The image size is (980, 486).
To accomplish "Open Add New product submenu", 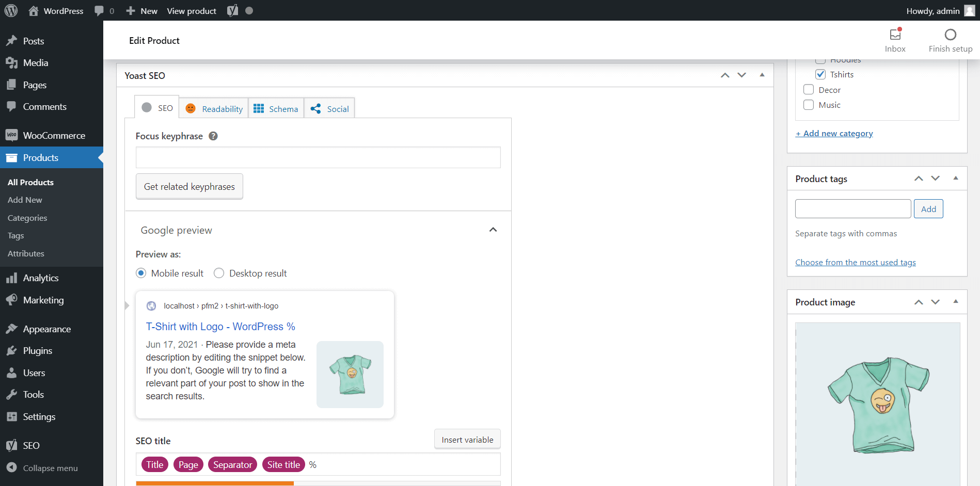I will point(25,200).
